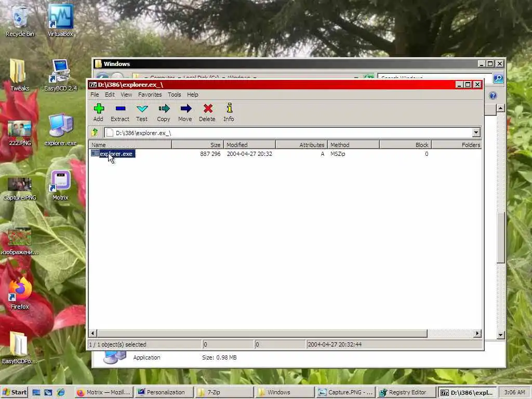Click the search button in the Windows explorer window

tap(498, 78)
